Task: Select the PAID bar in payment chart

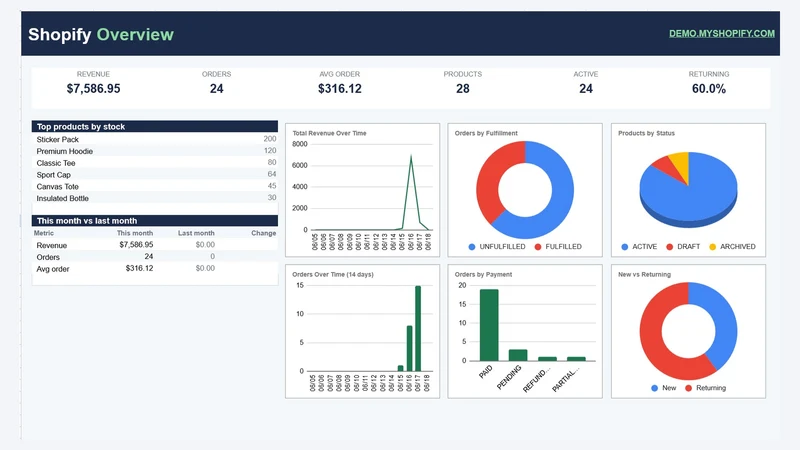Action: [x=489, y=325]
